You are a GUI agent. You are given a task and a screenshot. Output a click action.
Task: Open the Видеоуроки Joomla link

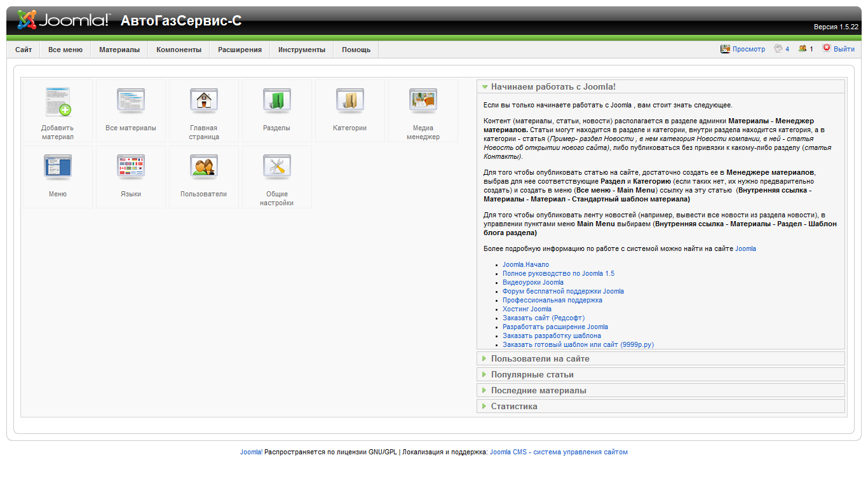(533, 282)
